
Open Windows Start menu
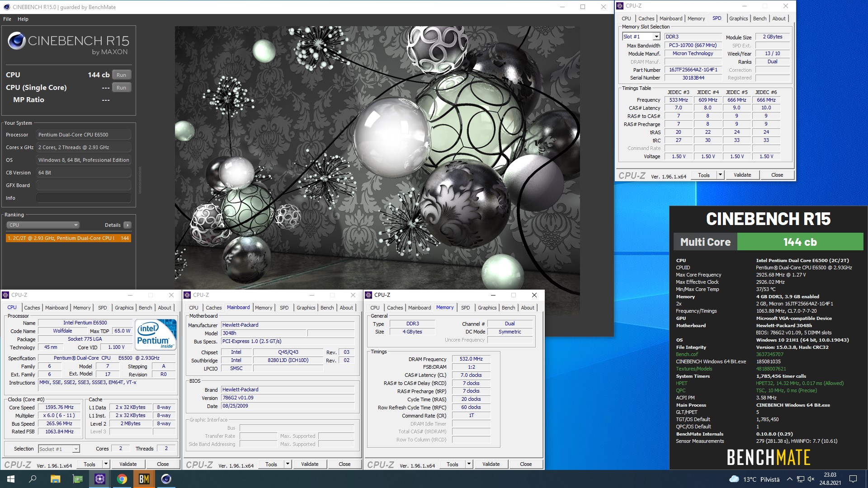tap(11, 479)
